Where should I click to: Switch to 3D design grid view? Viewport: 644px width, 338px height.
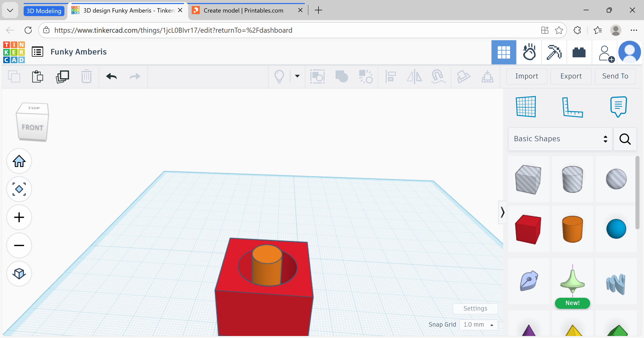503,52
